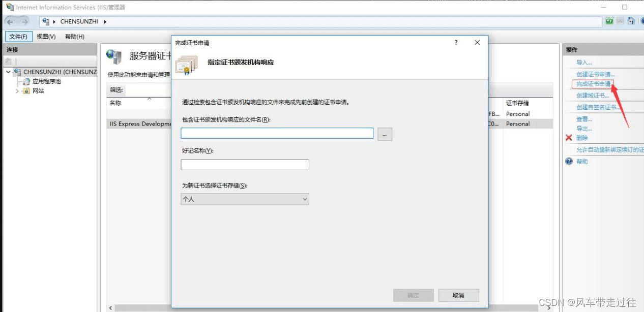Select the Application Pools (应用程序池) tree item
Screen dimensions: 644x312
pos(46,81)
